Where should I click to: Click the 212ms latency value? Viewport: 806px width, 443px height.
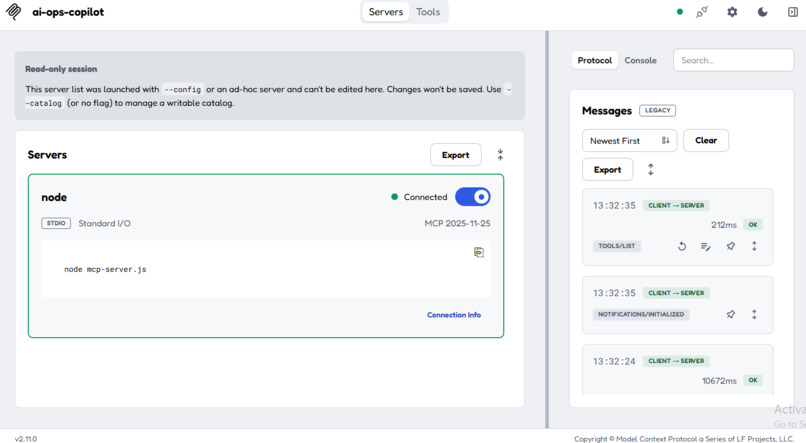point(724,225)
